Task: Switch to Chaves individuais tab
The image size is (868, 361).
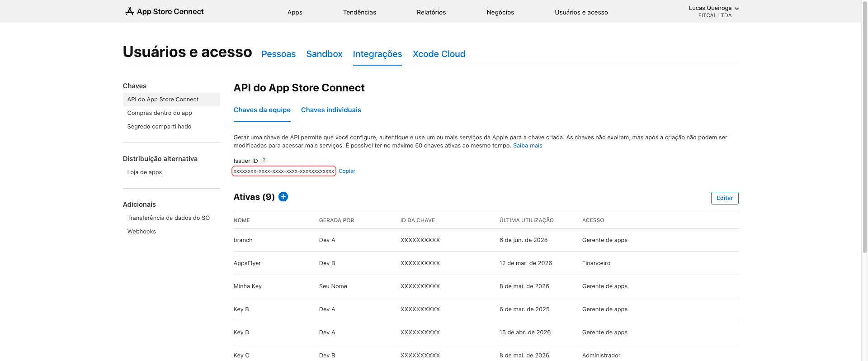Action: point(331,110)
